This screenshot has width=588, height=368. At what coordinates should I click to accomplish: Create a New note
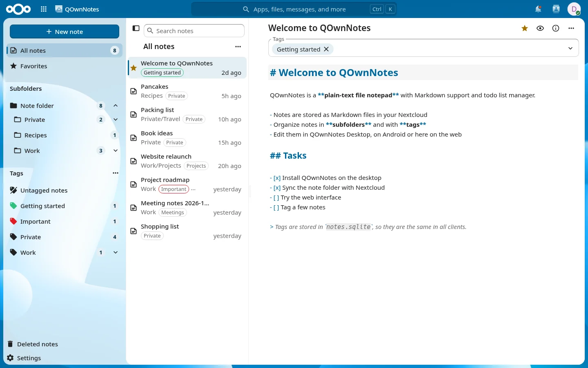(65, 31)
